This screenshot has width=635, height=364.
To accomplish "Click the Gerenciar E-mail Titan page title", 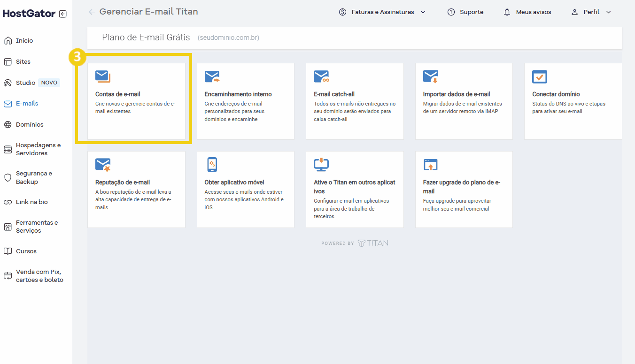I will click(149, 12).
